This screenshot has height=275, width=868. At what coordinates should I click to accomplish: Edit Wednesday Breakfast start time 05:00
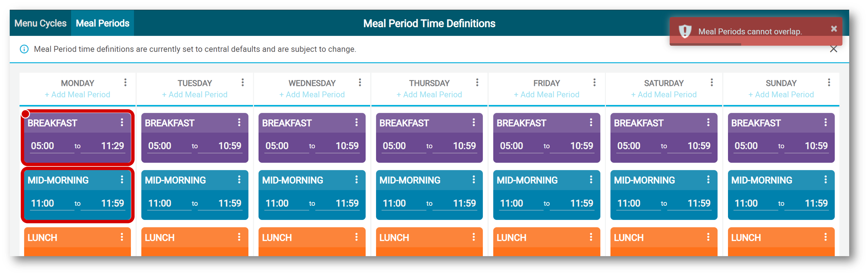pos(286,146)
